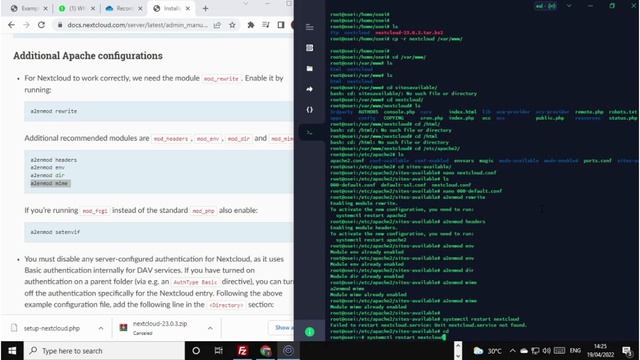The width and height of the screenshot is (640, 360).
Task: Open the hamburger menu in terminal app sidebar
Action: (309, 27)
